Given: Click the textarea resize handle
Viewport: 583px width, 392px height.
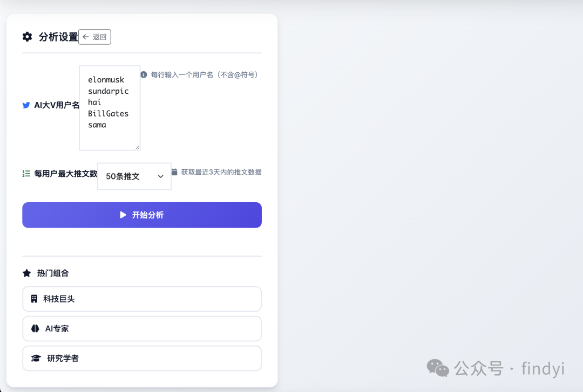Looking at the screenshot, I should 137,148.
